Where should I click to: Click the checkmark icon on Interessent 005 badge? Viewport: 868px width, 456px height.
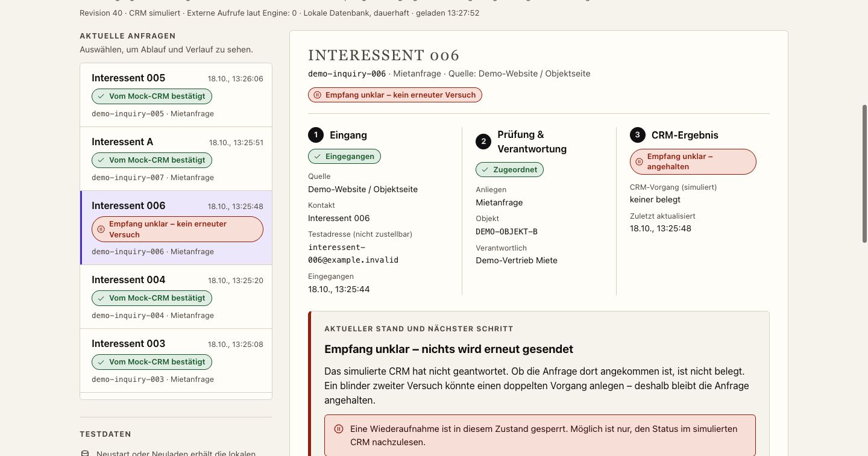pos(101,96)
